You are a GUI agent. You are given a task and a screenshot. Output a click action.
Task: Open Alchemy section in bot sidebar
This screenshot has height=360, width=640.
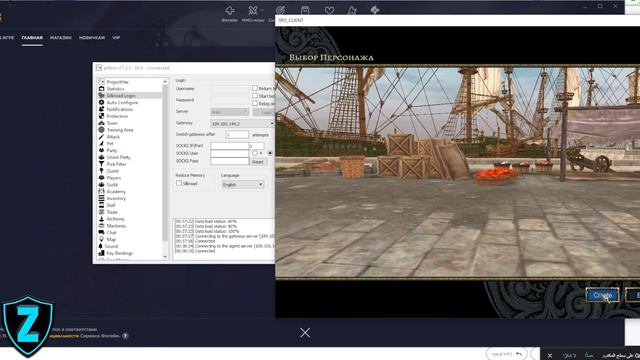tap(116, 219)
